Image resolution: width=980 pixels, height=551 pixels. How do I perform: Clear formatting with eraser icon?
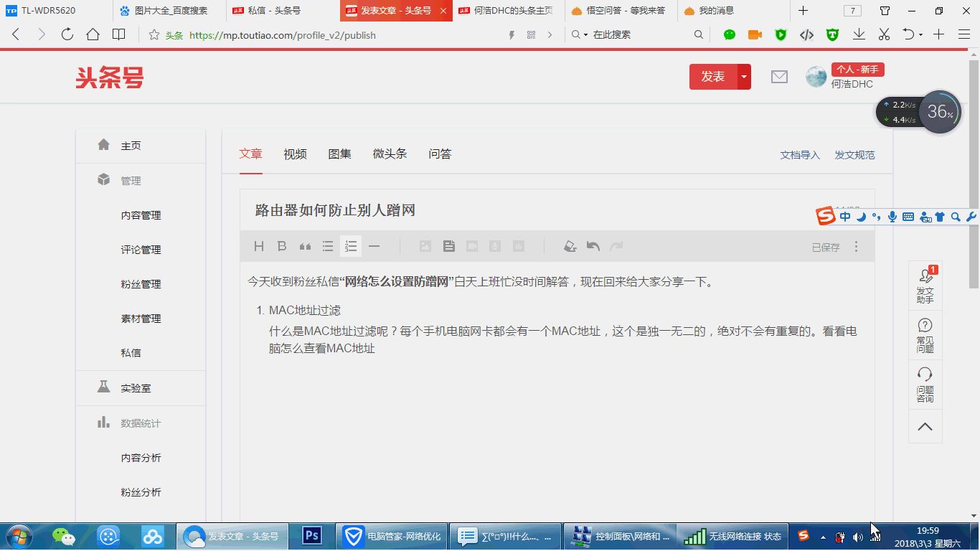(x=570, y=246)
